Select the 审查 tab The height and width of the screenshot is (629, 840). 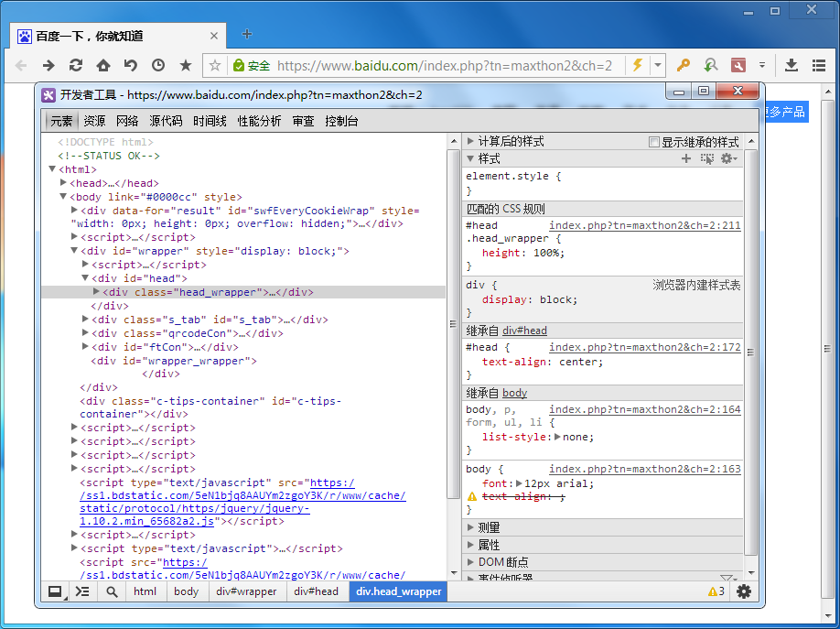(x=303, y=121)
